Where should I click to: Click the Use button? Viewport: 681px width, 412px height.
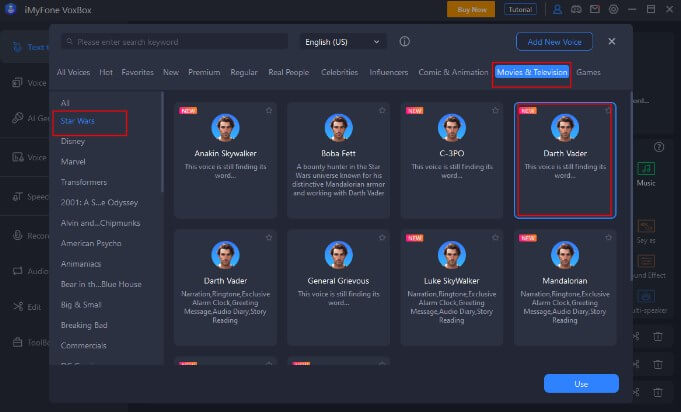tap(581, 384)
